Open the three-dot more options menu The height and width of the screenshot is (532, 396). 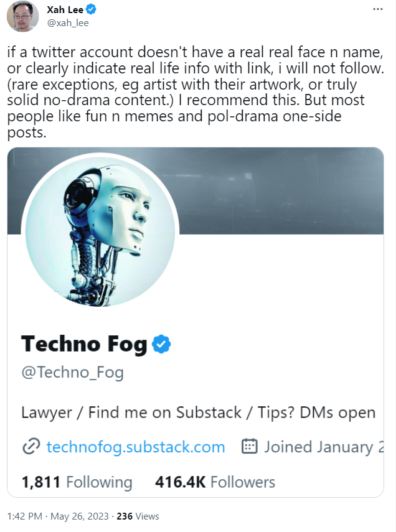pos(378,10)
